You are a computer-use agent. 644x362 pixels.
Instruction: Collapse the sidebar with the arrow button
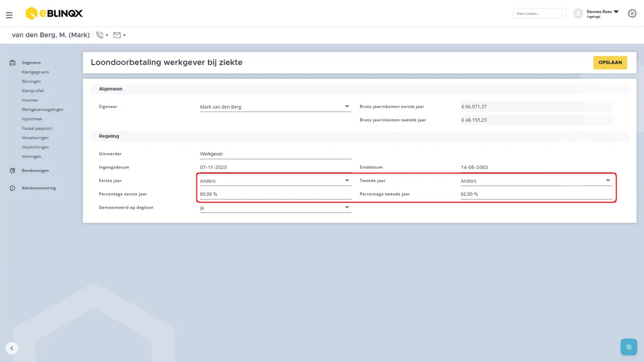[12, 348]
